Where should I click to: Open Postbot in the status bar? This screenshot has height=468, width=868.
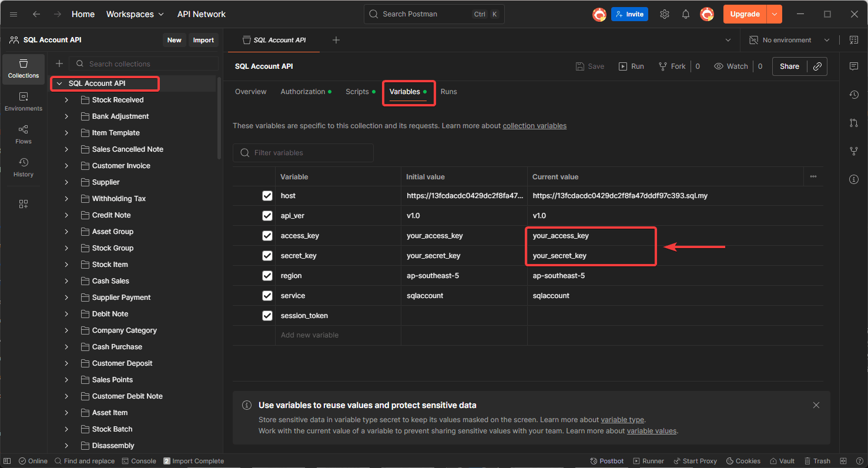tap(607, 461)
